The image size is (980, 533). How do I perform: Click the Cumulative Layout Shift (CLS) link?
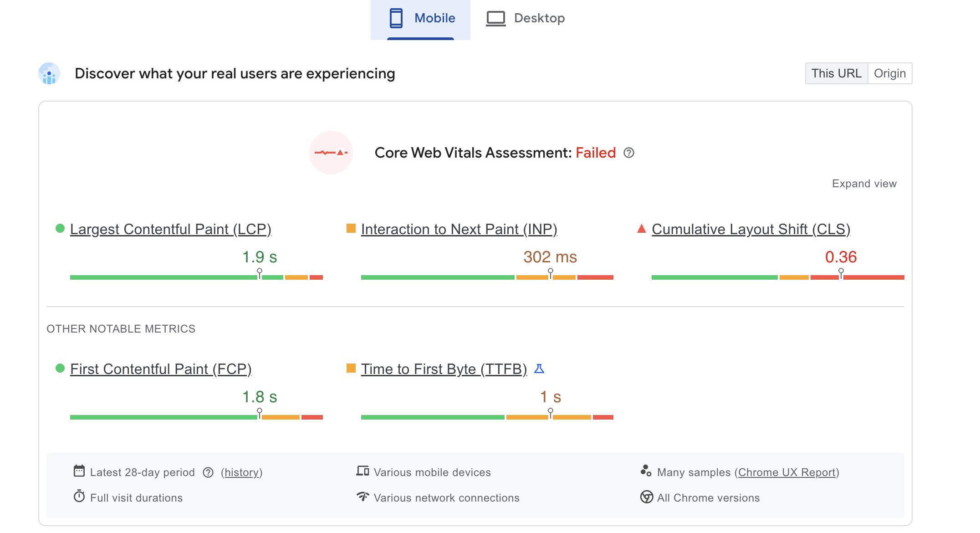click(x=750, y=229)
